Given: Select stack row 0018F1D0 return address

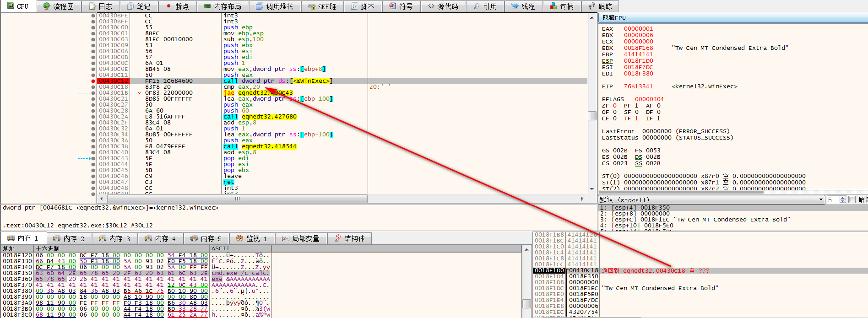Looking at the screenshot, I should coord(700,270).
